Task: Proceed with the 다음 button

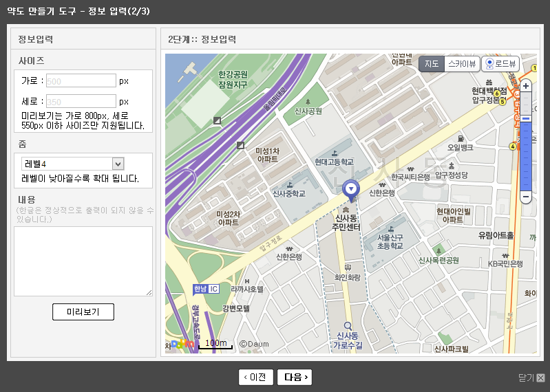Action: tap(295, 377)
